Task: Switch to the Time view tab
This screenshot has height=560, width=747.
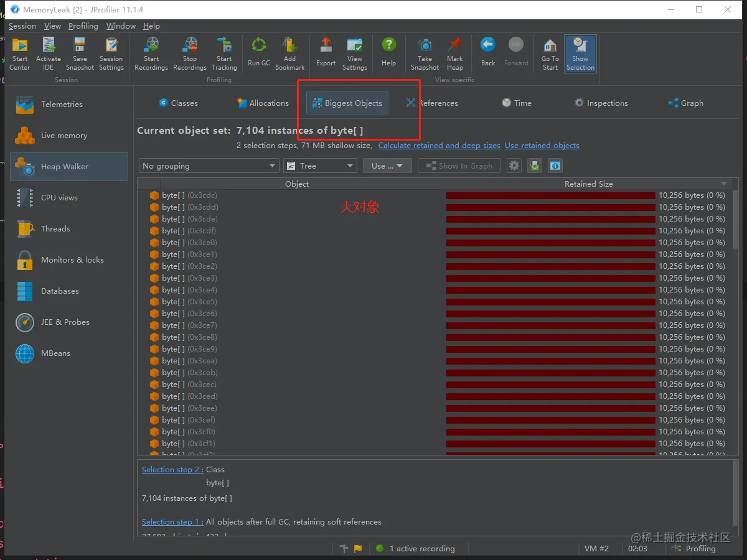Action: 517,103
